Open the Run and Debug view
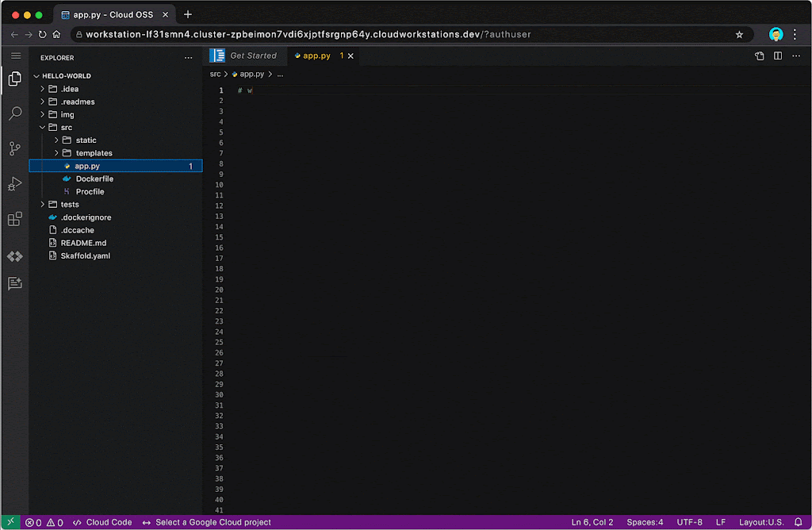812x530 pixels. point(15,184)
